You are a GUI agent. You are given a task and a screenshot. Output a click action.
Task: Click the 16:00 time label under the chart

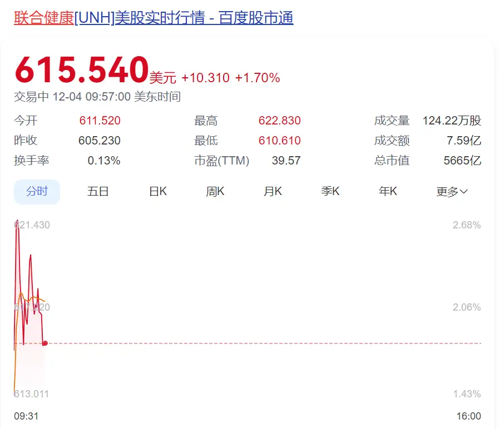coord(468,416)
